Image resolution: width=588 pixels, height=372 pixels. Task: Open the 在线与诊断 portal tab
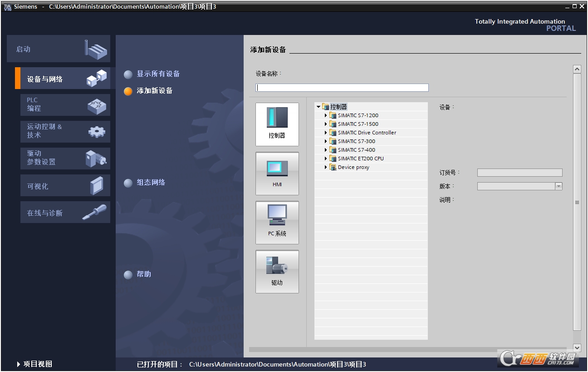[65, 213]
